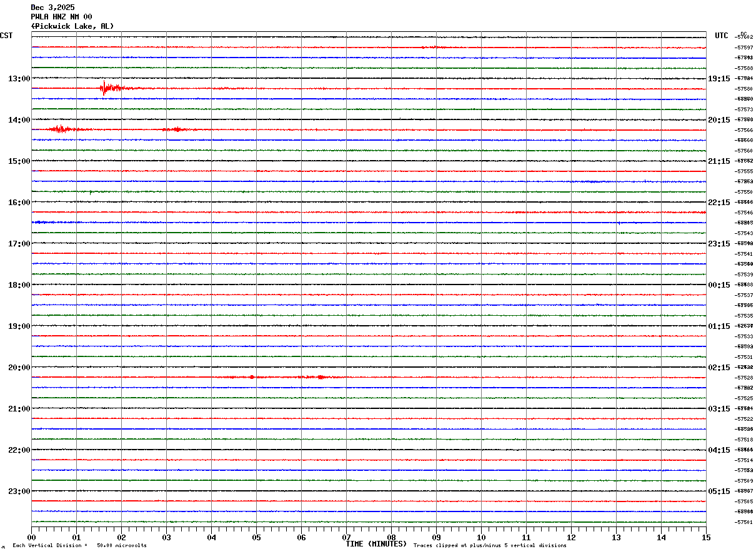Click the vertical division scale note

click(79, 545)
